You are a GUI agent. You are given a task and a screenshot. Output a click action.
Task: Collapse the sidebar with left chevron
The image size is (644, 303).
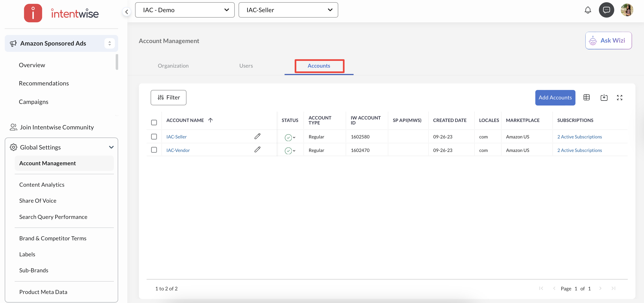coord(127,11)
